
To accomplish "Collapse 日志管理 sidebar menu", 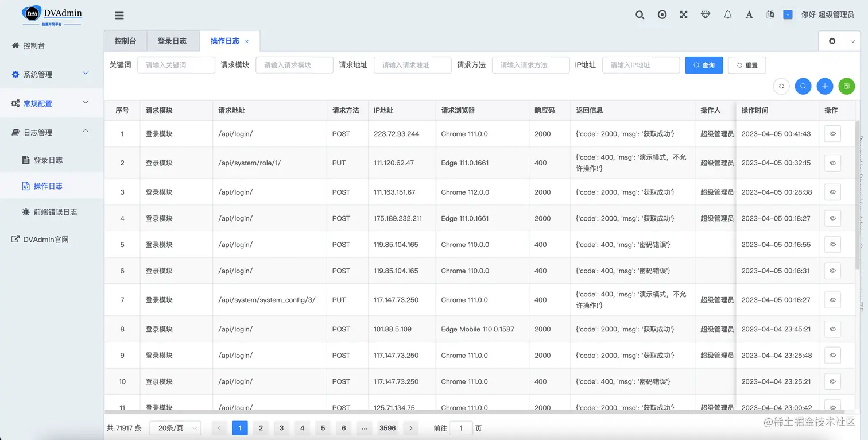I will [x=52, y=132].
